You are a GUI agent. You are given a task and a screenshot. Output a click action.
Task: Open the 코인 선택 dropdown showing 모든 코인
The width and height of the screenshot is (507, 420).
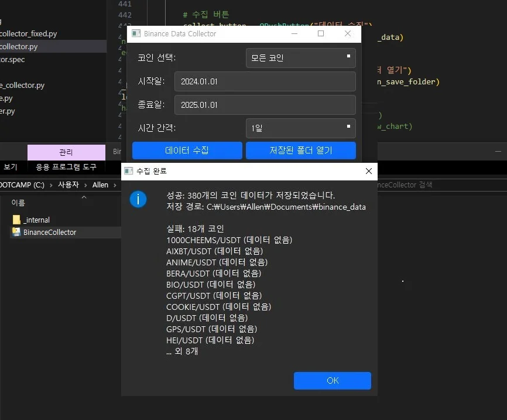click(x=301, y=58)
